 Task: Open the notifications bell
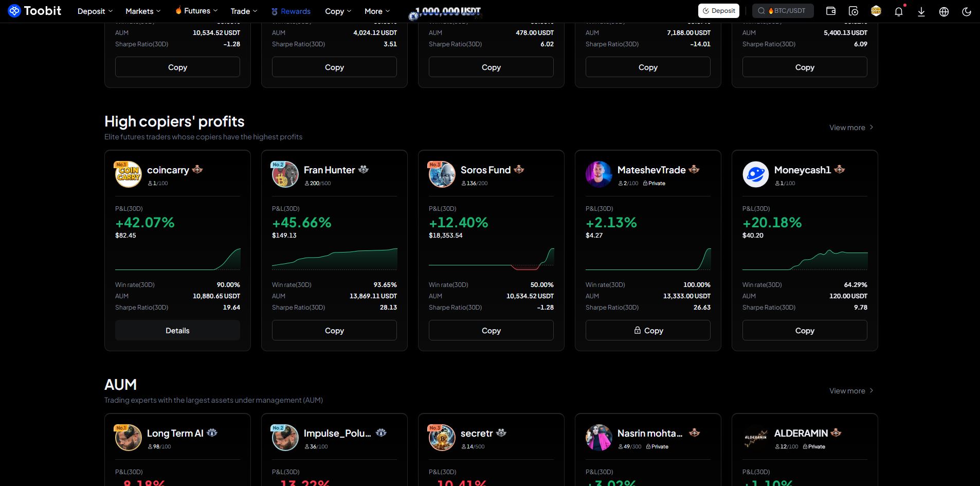tap(899, 11)
